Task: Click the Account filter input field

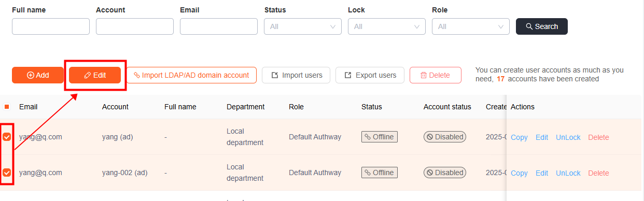Action: (135, 26)
